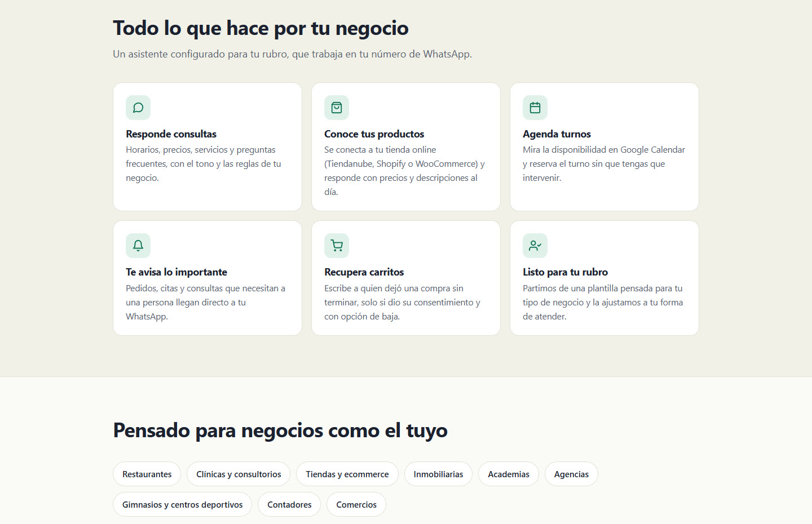812x524 pixels.
Task: Select Gimnasios y centros deportivos chip
Action: tap(183, 504)
